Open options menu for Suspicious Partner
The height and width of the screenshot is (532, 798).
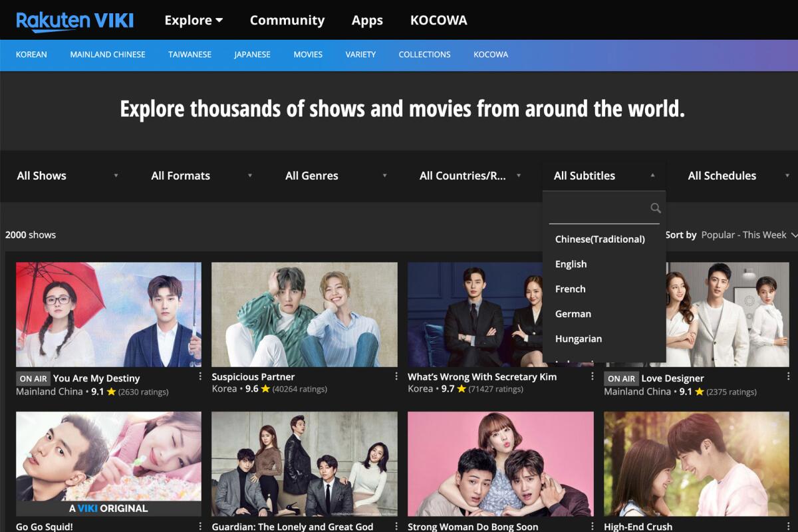tap(396, 376)
